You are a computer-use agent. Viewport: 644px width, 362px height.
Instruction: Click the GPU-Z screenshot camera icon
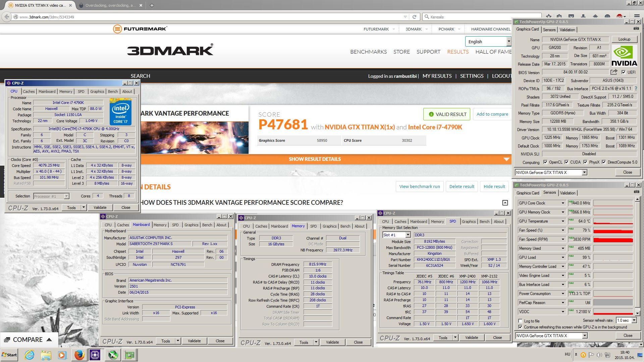(636, 29)
